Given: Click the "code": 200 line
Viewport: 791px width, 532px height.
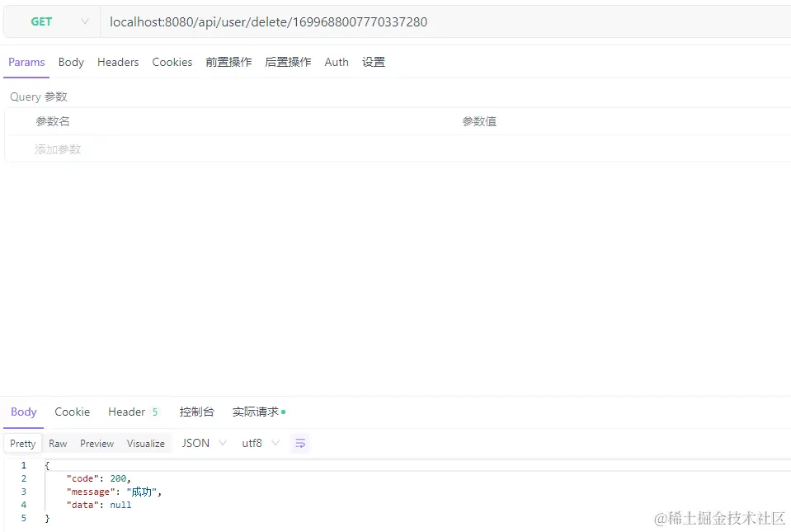Looking at the screenshot, I should click(98, 478).
